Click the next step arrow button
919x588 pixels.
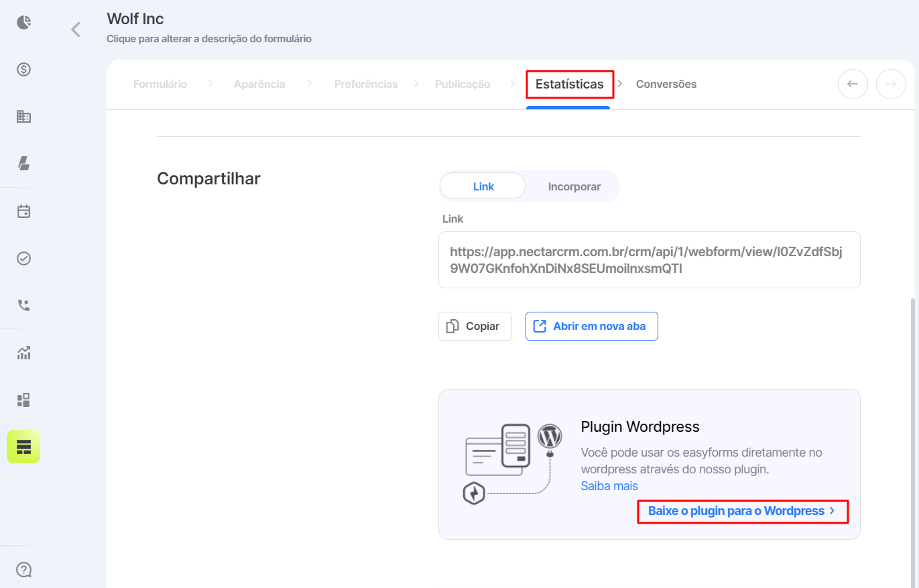pyautogui.click(x=891, y=84)
